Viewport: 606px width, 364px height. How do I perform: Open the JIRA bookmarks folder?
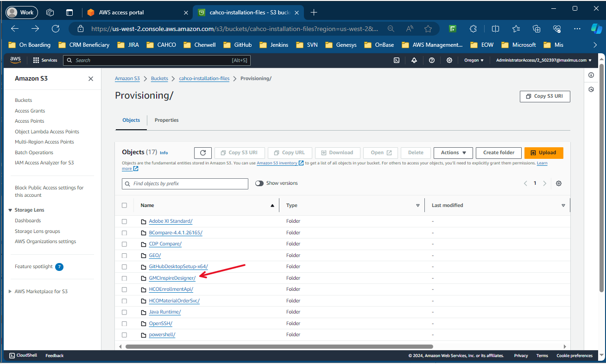point(127,45)
